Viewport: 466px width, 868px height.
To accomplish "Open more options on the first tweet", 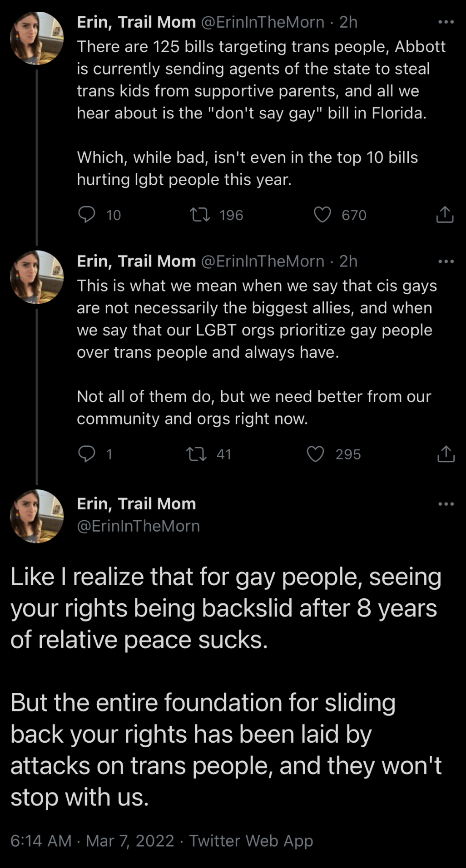I will (446, 22).
